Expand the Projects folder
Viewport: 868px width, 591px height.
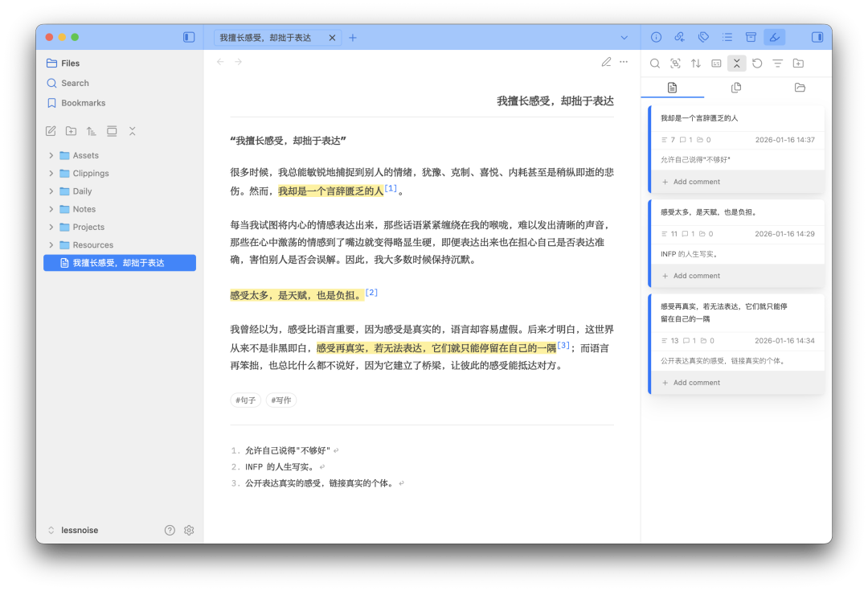(x=51, y=227)
